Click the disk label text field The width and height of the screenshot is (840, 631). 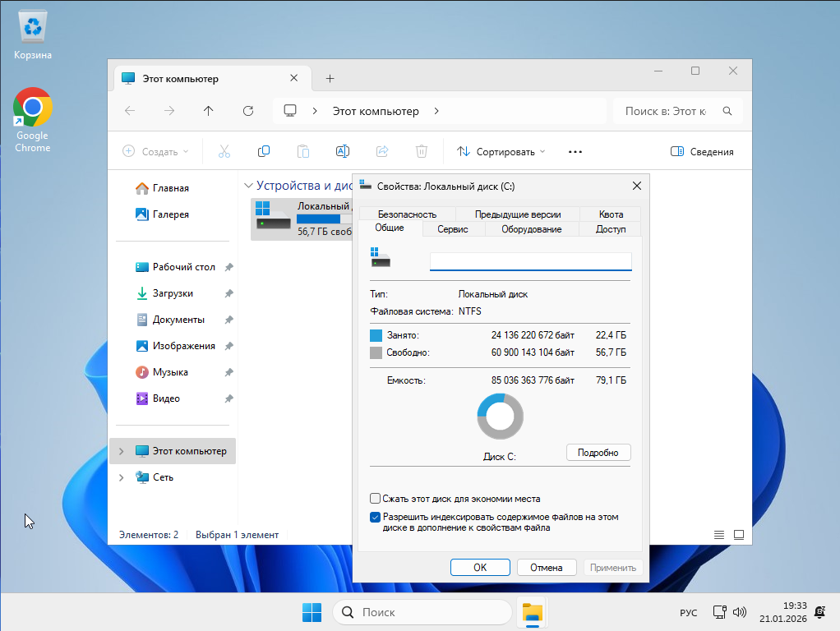(530, 261)
